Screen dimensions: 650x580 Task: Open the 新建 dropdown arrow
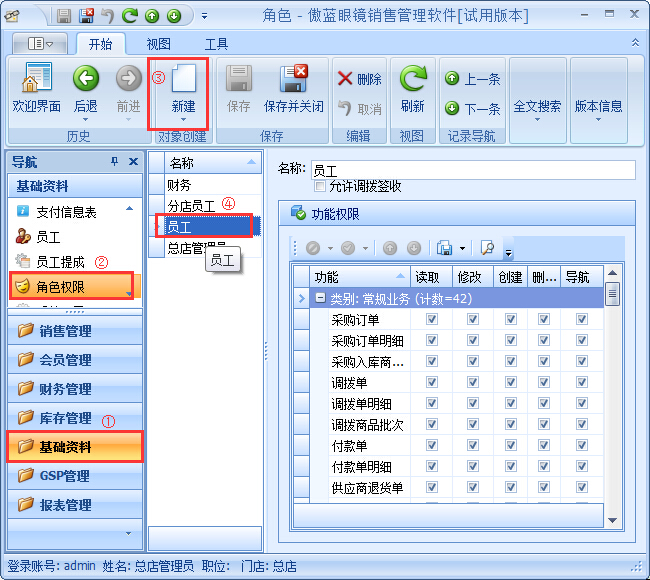[183, 119]
